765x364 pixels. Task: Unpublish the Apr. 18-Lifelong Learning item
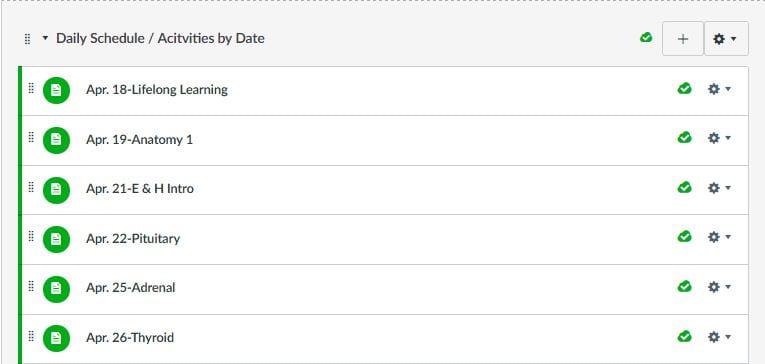(684, 89)
